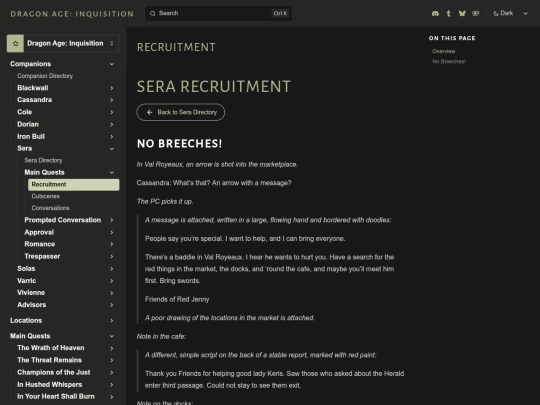
Task: Open the Dragon Age: Inquisition section switcher
Action: pos(63,43)
